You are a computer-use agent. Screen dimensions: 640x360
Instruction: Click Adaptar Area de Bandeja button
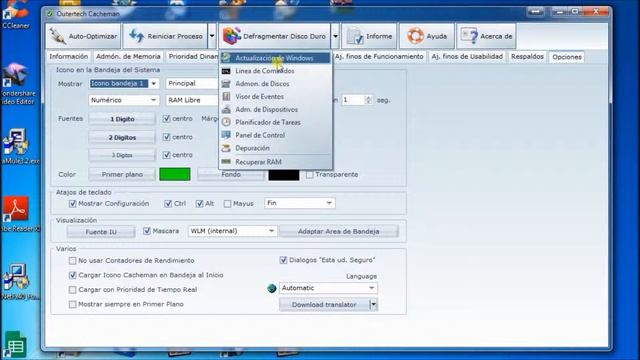coord(339,231)
